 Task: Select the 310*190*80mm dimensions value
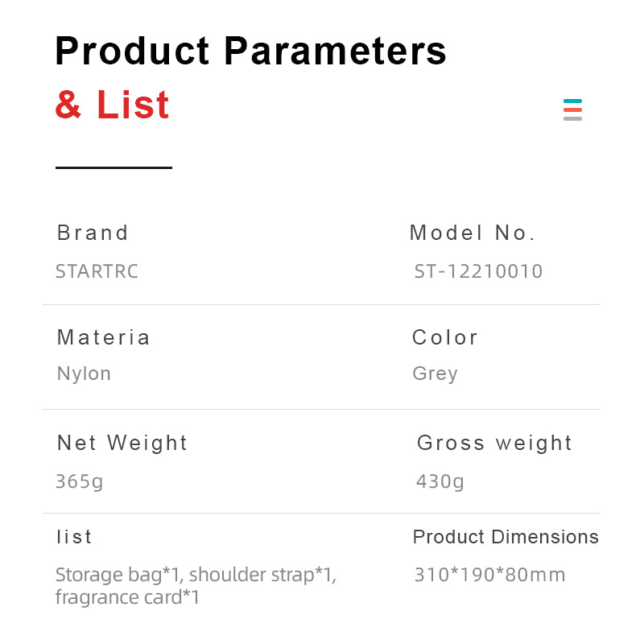[489, 575]
